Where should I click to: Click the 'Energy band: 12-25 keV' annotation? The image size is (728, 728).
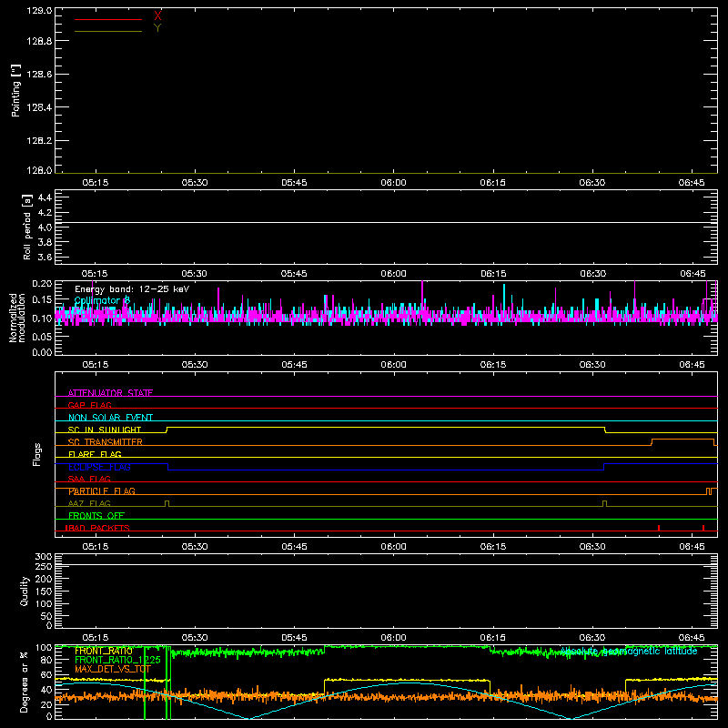(x=132, y=289)
